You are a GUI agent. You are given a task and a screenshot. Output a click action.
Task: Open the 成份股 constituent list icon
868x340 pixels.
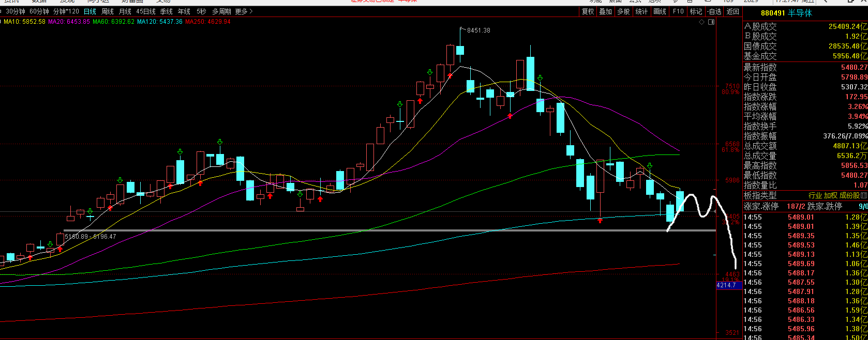(x=864, y=195)
